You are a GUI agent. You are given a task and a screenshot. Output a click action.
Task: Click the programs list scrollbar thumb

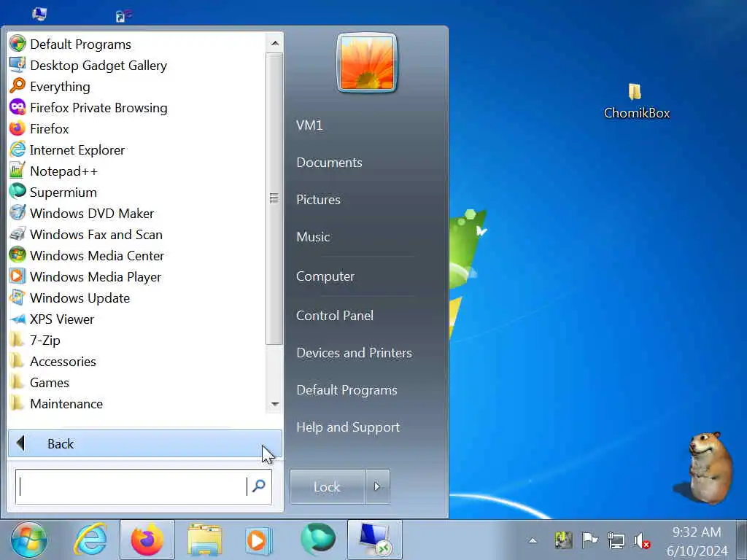274,198
